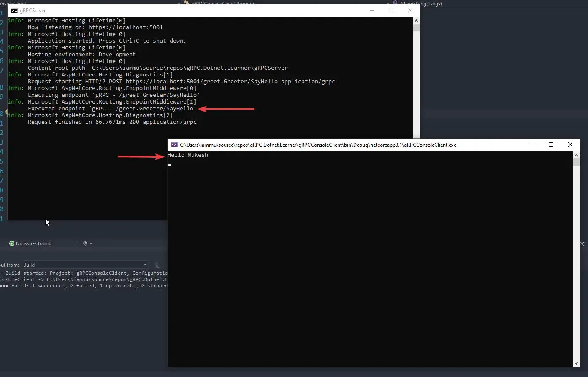
Task: Minimize the gRPCServer console window
Action: point(371,10)
